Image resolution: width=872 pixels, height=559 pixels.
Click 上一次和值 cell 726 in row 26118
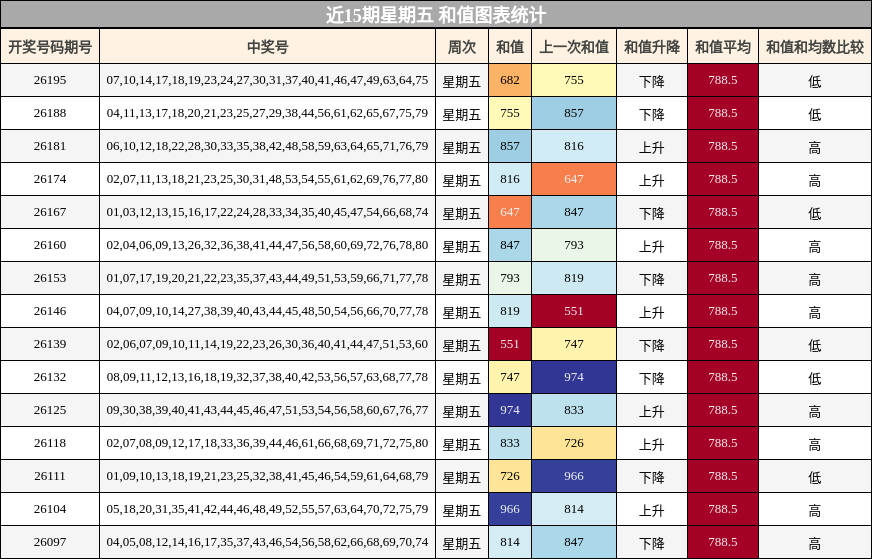pos(574,443)
